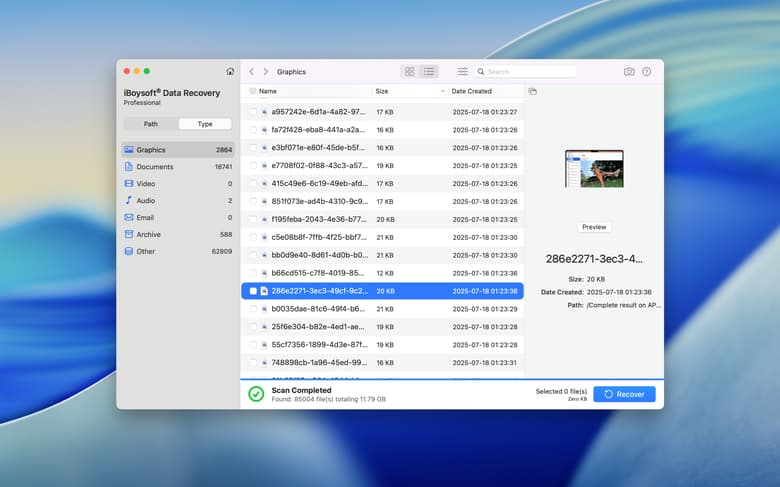This screenshot has height=487, width=780.
Task: Click the Home icon in sidebar header
Action: (230, 71)
